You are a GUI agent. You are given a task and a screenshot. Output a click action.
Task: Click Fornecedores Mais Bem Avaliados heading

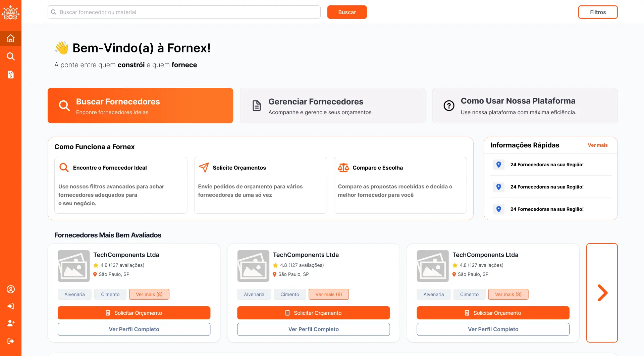tap(108, 235)
